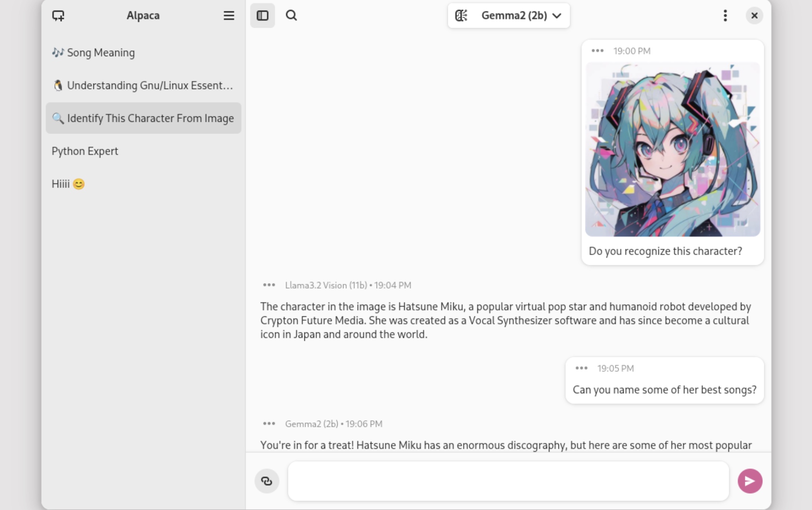This screenshot has height=510, width=812.
Task: Start a new chat with plus icon
Action: tap(58, 16)
